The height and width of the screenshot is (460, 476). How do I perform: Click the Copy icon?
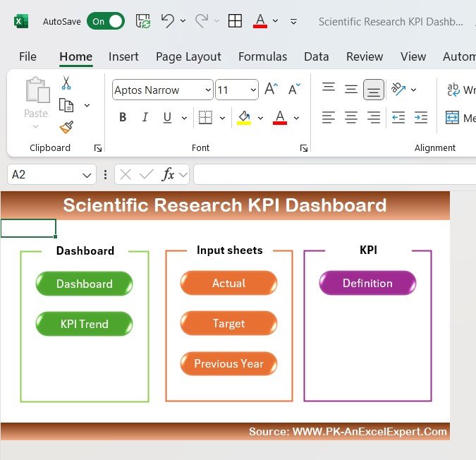[x=66, y=105]
